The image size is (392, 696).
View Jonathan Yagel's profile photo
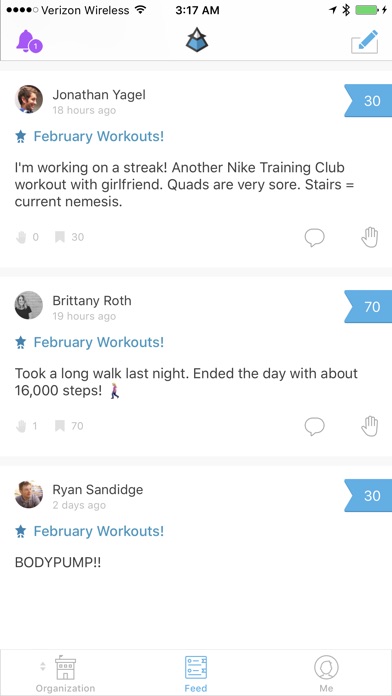[29, 99]
